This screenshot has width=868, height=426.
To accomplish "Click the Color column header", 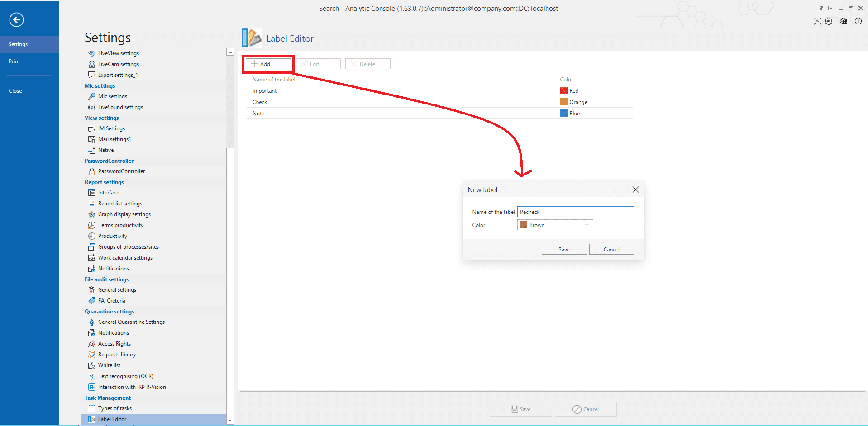I will click(x=566, y=80).
